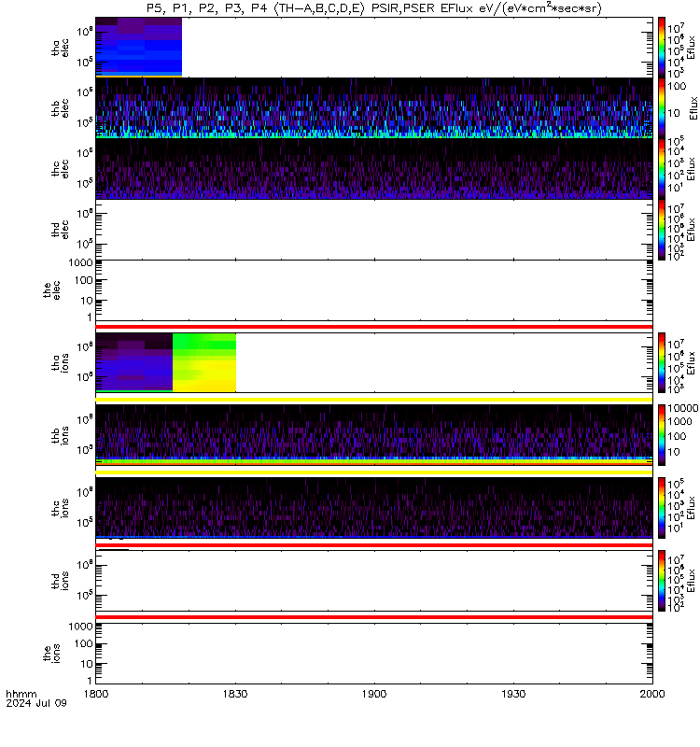Select the 'thb ions' panel label
The image size is (700, 747).
[x=60, y=435]
